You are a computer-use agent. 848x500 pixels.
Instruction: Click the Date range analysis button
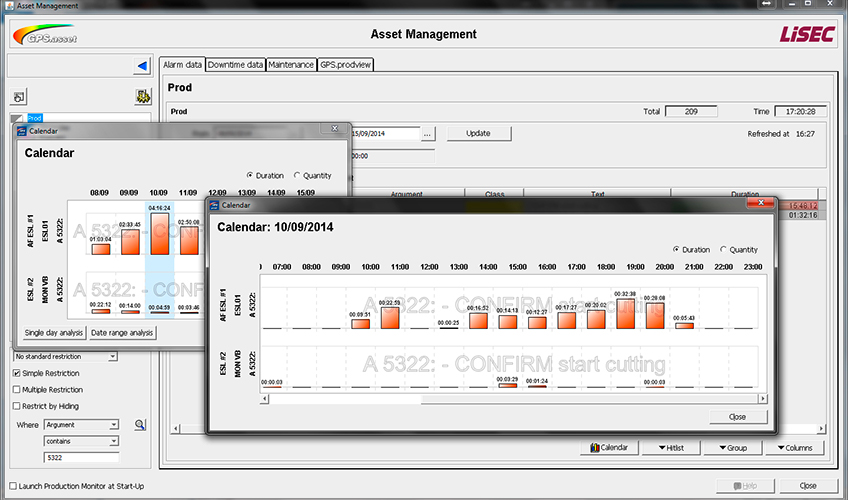click(x=122, y=332)
